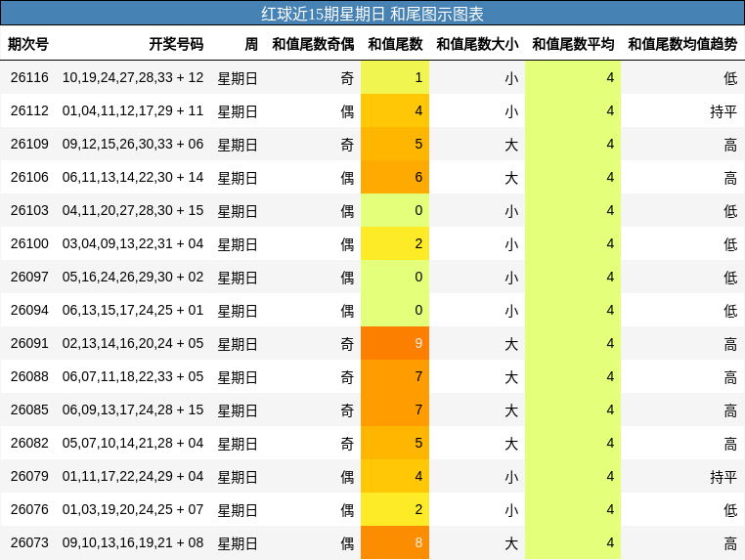Click numbers 06,11,13,14,22,30 + 14
Viewport: 745px width, 560px height.
point(133,177)
